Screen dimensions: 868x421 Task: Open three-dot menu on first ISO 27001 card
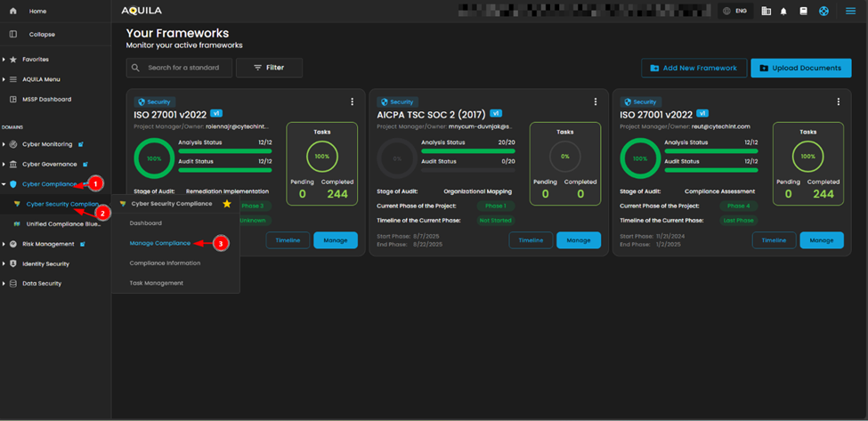coord(353,102)
